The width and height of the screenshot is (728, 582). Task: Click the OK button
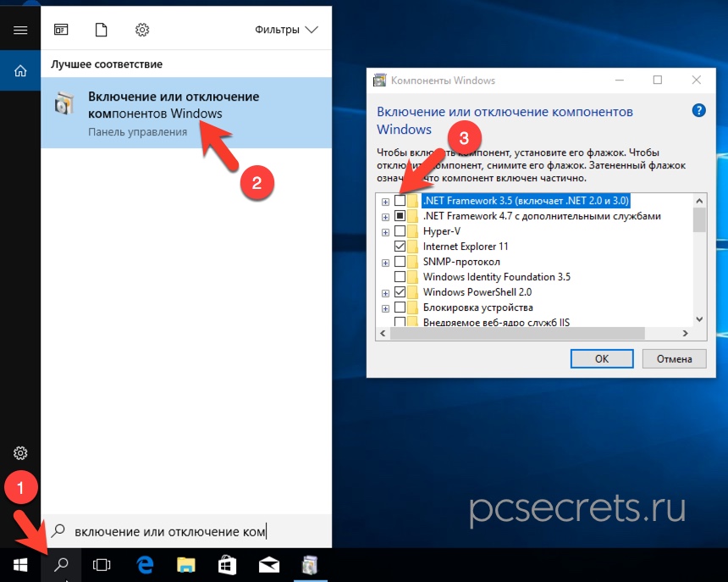[601, 358]
